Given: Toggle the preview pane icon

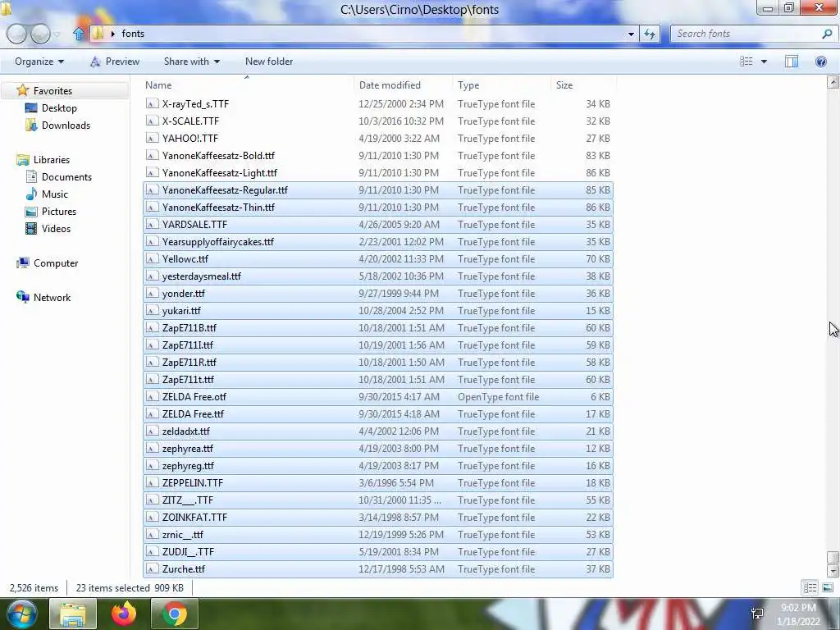Looking at the screenshot, I should (x=792, y=62).
